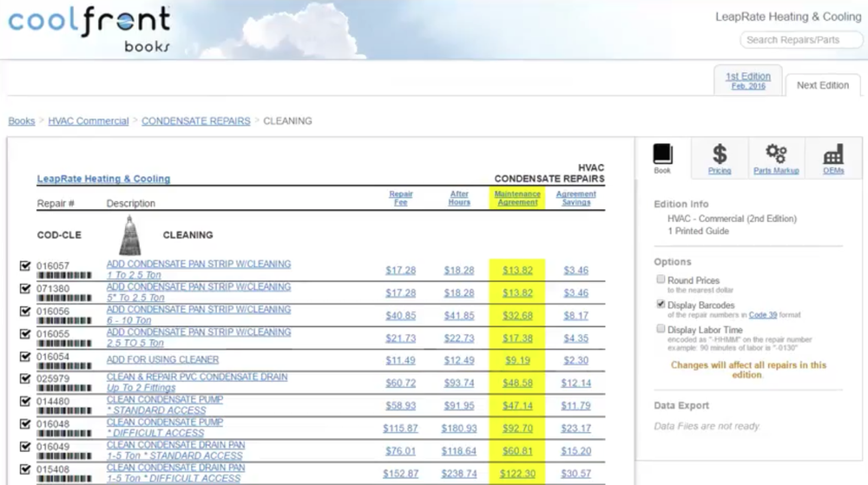Screen dimensions: 868x485
Task: Click the Cleaning category cone image
Action: (x=128, y=234)
